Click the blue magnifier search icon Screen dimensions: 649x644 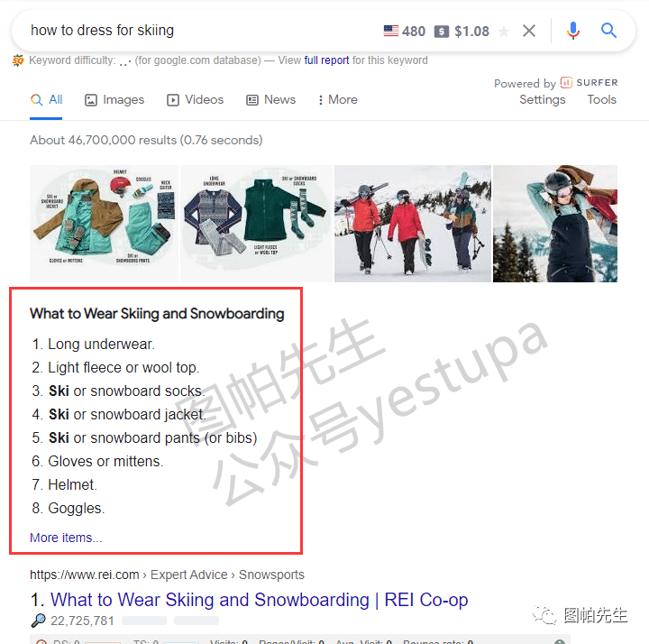coord(608,31)
